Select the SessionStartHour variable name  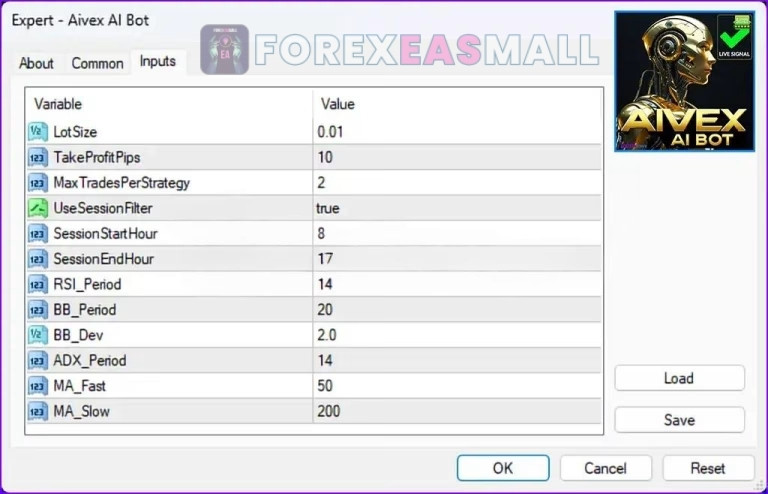(105, 234)
